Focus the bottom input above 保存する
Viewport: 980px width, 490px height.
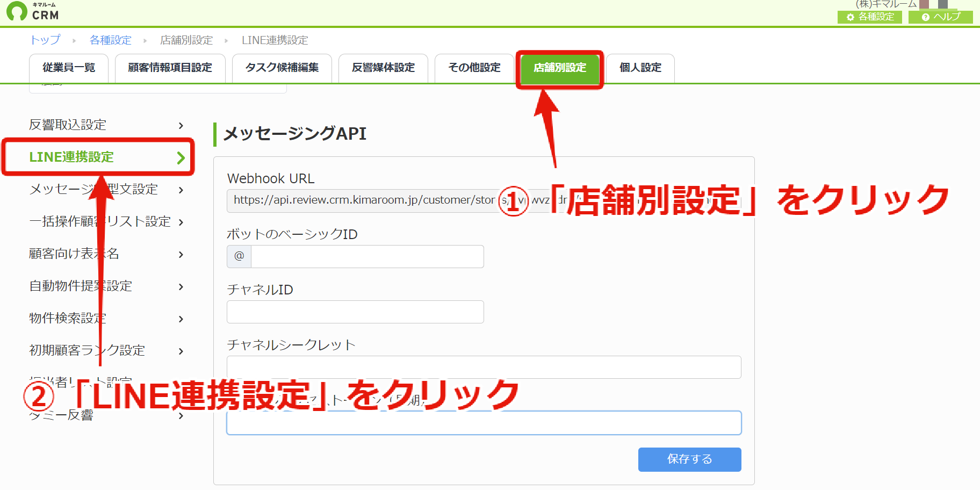pos(484,423)
